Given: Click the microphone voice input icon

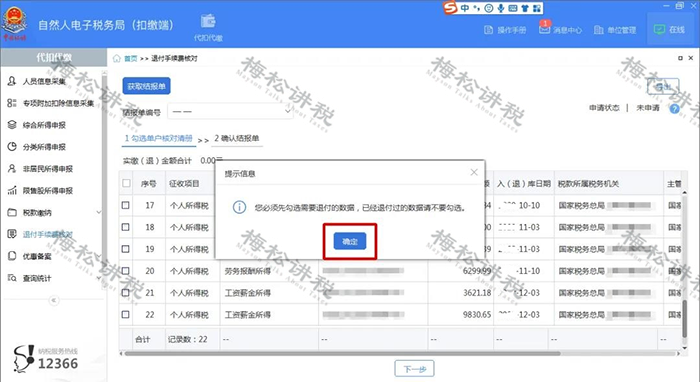Looking at the screenshot, I should tap(501, 8).
